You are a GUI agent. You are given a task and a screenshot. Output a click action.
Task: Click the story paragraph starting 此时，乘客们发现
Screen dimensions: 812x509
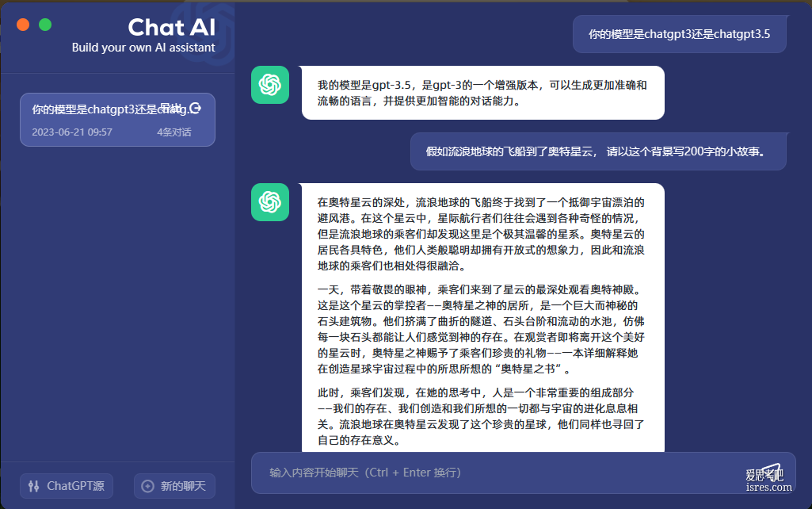pyautogui.click(x=481, y=416)
